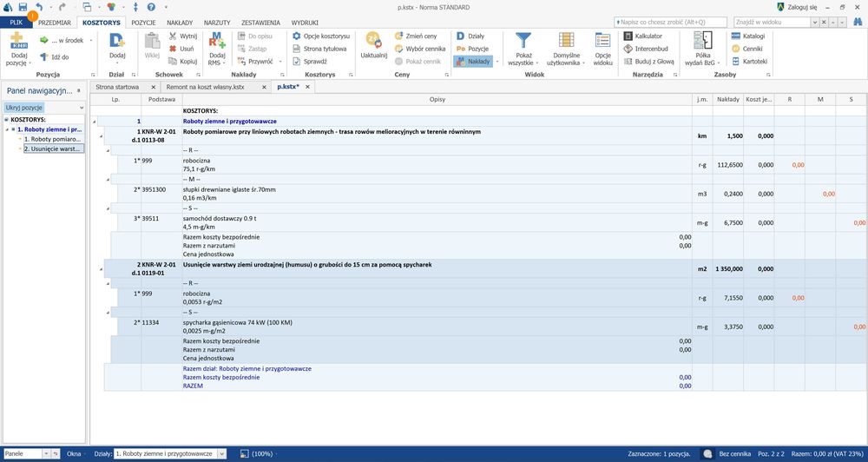
Task: Click the green w środek arrow
Action: coord(44,41)
